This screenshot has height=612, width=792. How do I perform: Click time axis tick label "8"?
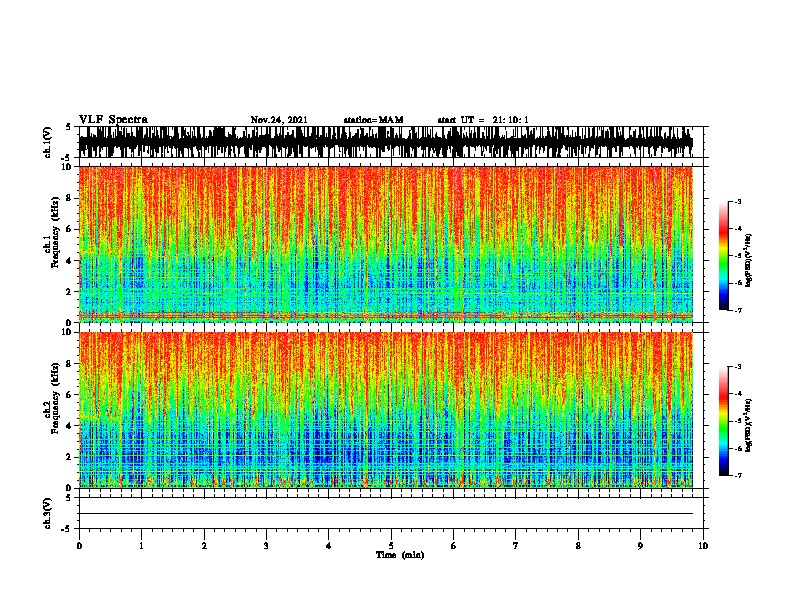click(x=578, y=546)
